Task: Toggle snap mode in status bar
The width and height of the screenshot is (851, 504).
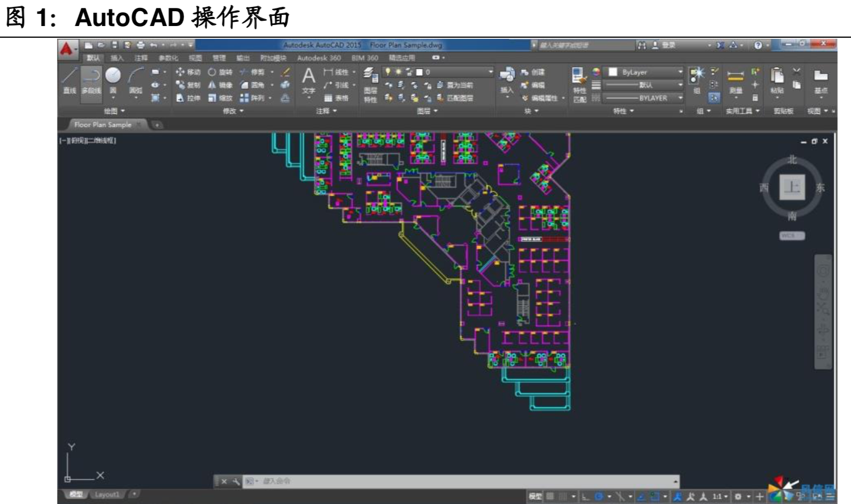Action: pyautogui.click(x=563, y=497)
